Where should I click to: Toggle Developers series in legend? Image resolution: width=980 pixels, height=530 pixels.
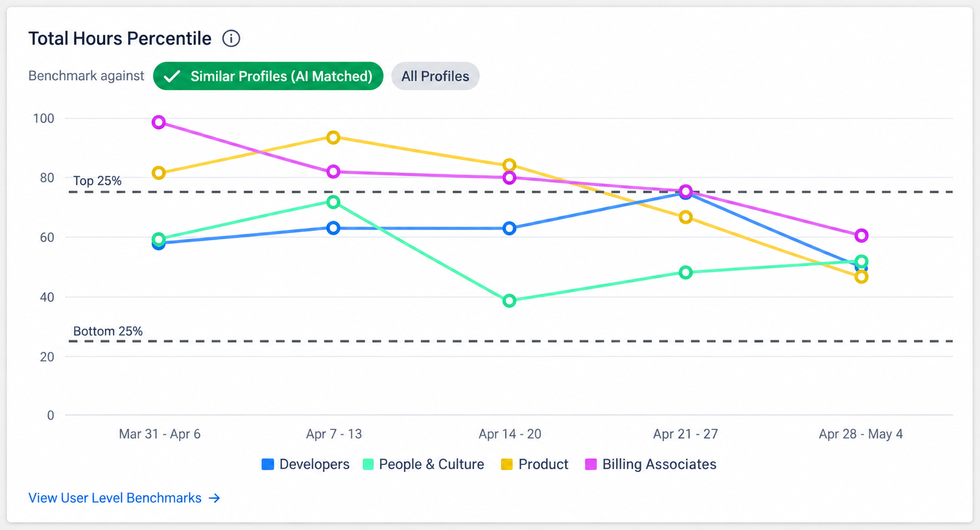[306, 464]
